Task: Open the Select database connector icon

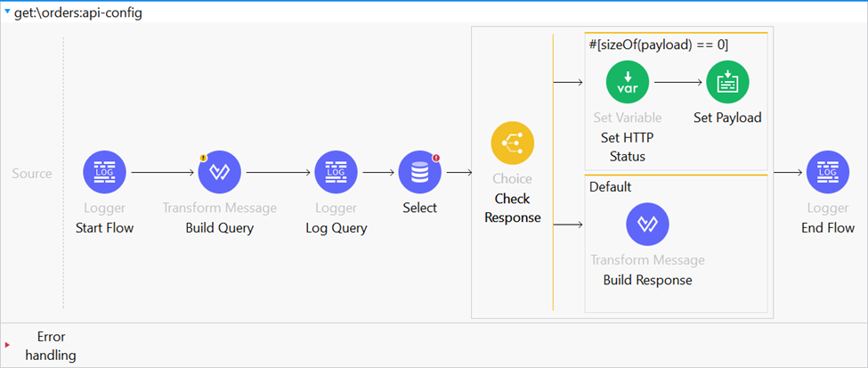Action: [x=419, y=173]
